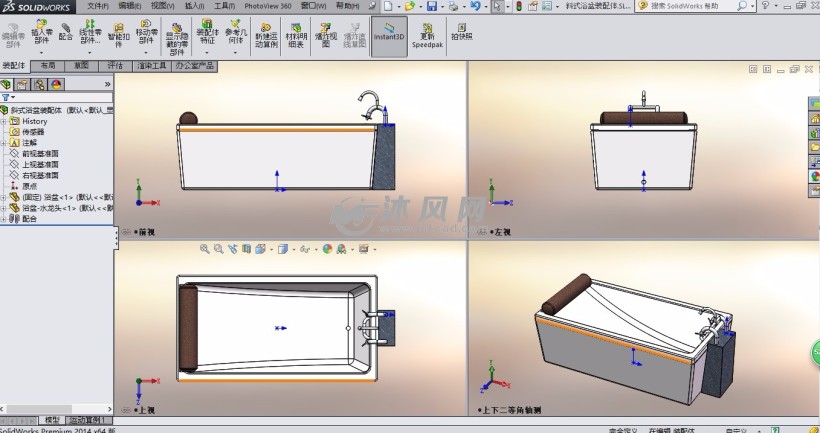Switch to the 布局 tab
The image size is (820, 433).
pos(48,66)
